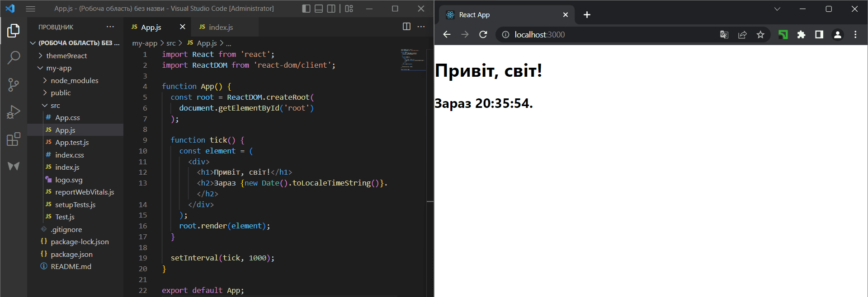Image resolution: width=868 pixels, height=297 pixels.
Task: Bookmark this page with the star icon
Action: (x=760, y=35)
